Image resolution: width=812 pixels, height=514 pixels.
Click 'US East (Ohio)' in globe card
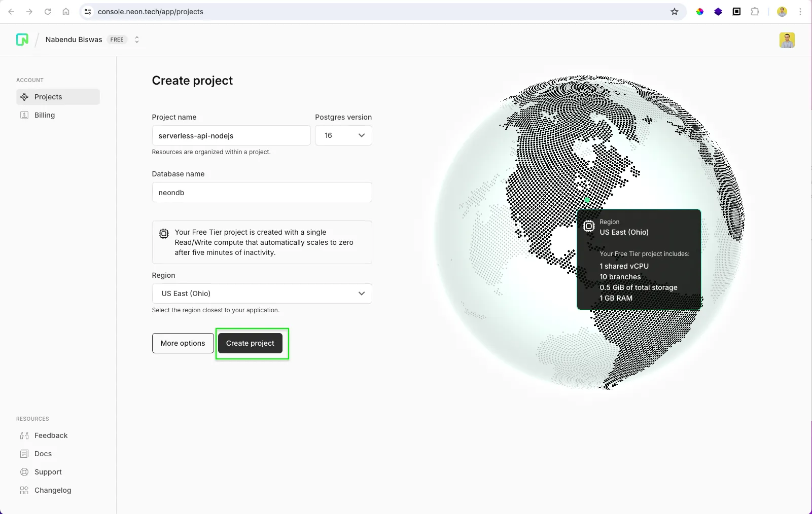624,232
